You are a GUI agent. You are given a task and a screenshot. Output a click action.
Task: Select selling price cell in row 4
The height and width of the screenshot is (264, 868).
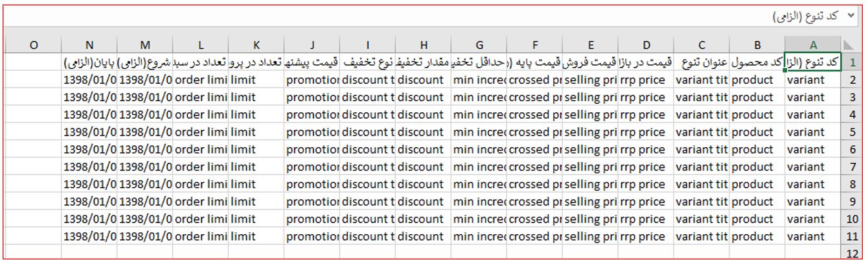tap(590, 115)
